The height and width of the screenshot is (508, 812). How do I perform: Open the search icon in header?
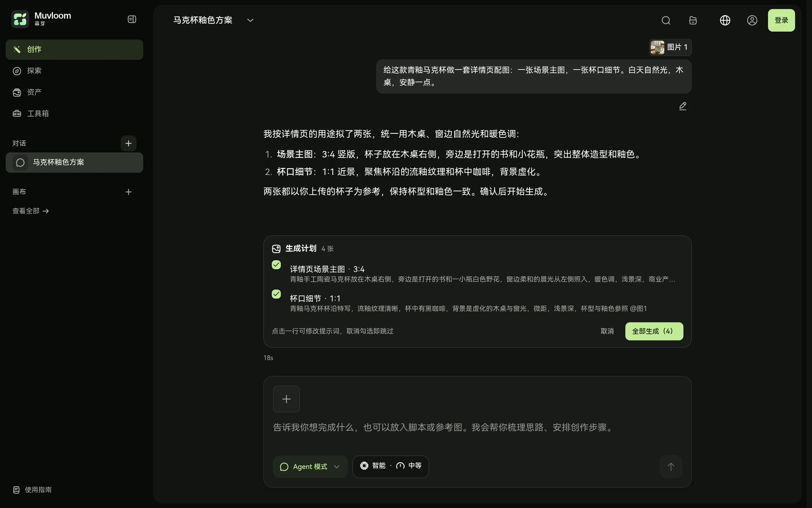tap(666, 21)
